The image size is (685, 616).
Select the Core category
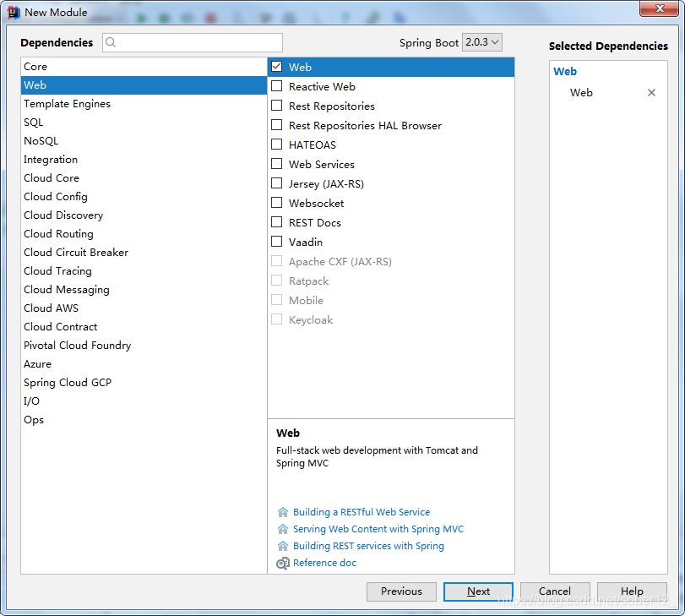click(x=144, y=67)
